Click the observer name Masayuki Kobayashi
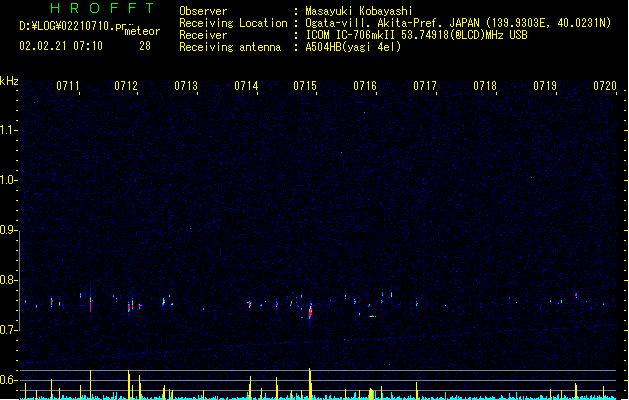 (359, 11)
